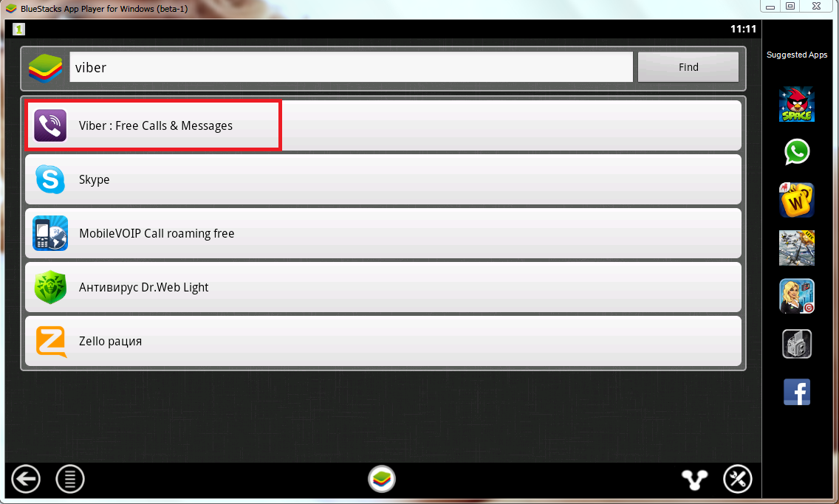Open Facebook suggested app icon
The height and width of the screenshot is (504, 839).
point(797,393)
